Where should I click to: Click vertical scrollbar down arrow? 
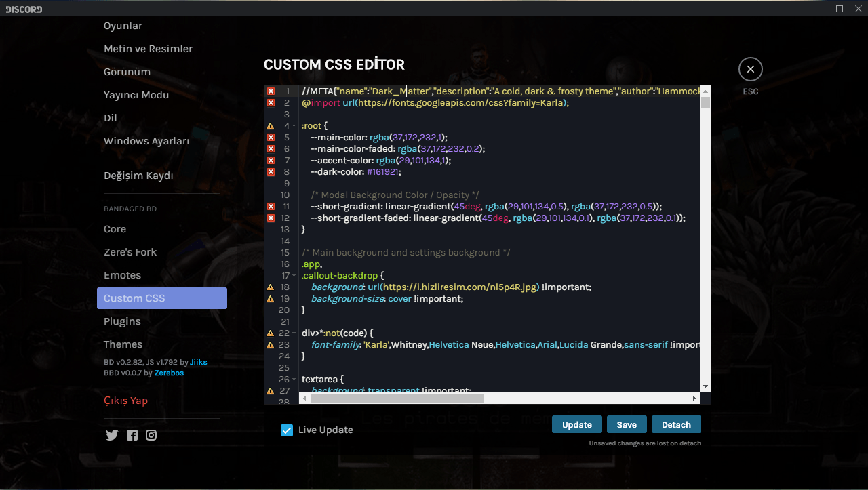[706, 386]
